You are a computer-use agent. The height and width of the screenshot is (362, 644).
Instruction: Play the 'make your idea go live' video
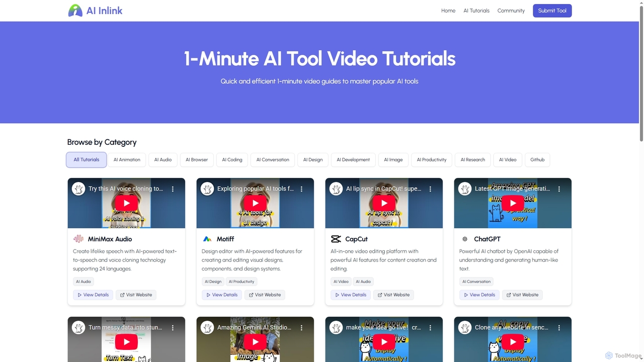pos(384,342)
